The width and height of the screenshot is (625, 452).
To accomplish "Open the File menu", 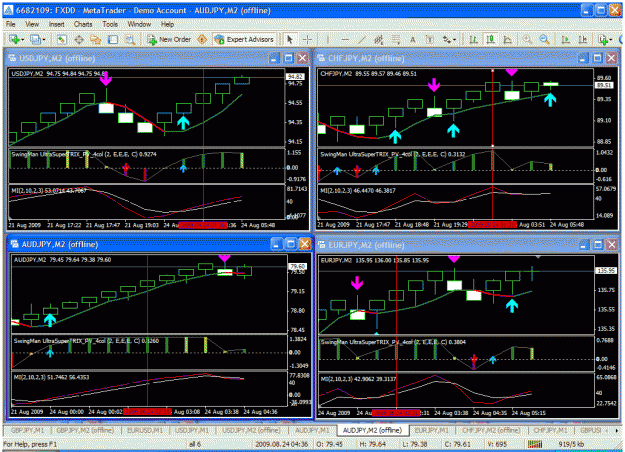I will coord(10,24).
